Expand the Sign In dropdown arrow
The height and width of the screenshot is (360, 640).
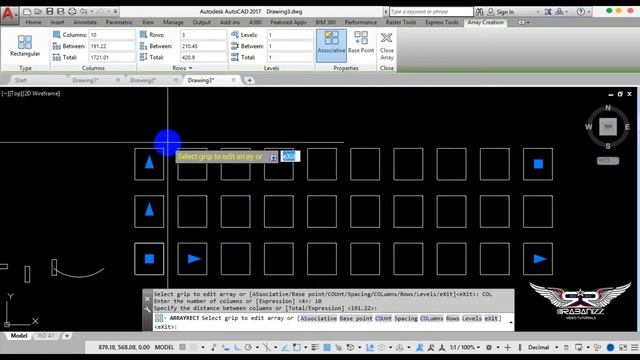pyautogui.click(x=538, y=12)
